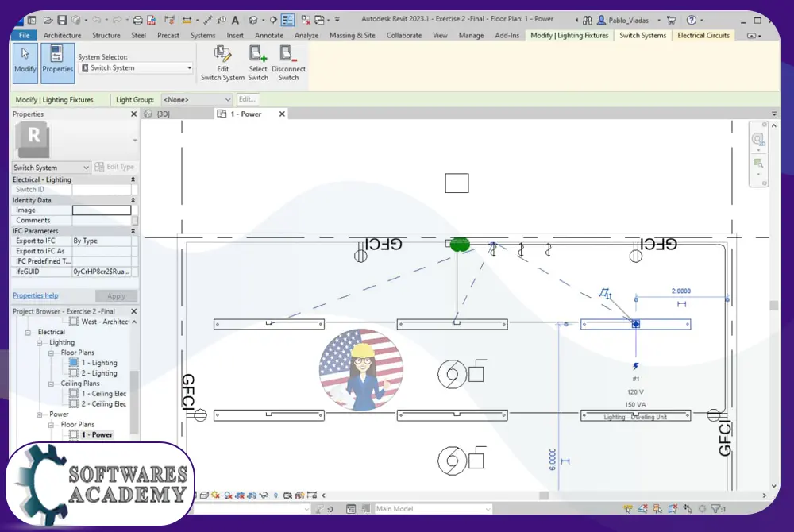Save the project using the Save icon
Screen dimensions: 794x532
[x=62, y=20]
